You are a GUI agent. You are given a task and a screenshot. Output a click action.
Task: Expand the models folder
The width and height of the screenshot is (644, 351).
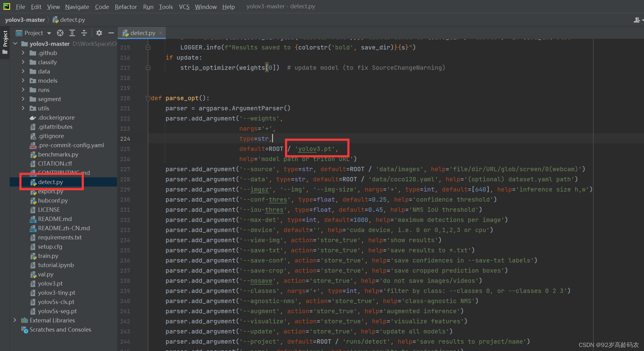[23, 81]
